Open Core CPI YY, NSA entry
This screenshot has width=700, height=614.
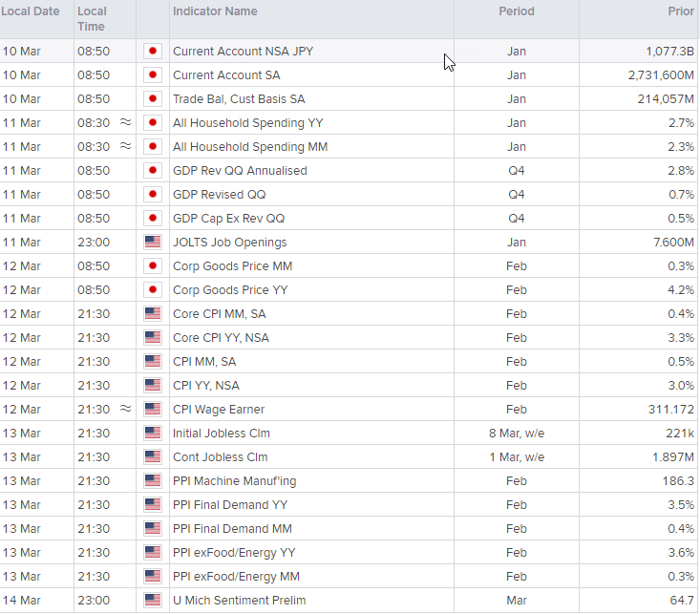pos(221,338)
